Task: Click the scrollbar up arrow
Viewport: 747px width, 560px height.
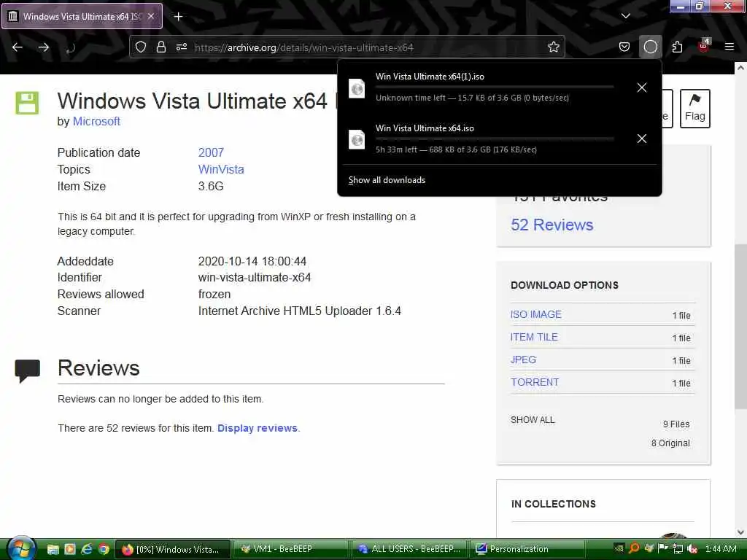Action: click(740, 68)
